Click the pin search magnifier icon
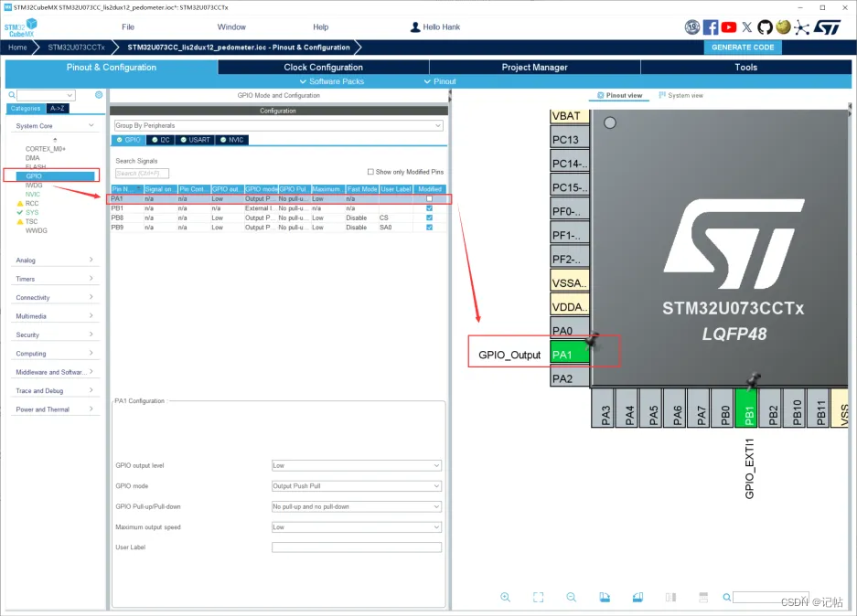The image size is (857, 616). 727,598
